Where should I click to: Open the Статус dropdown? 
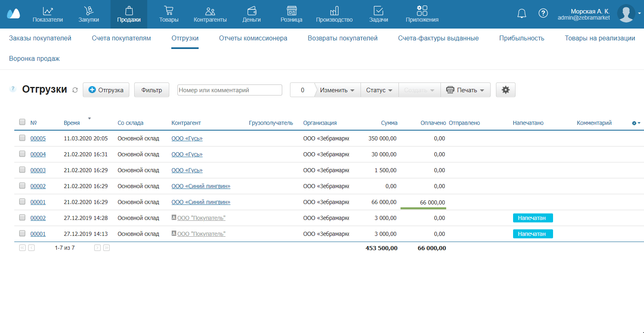coord(379,90)
